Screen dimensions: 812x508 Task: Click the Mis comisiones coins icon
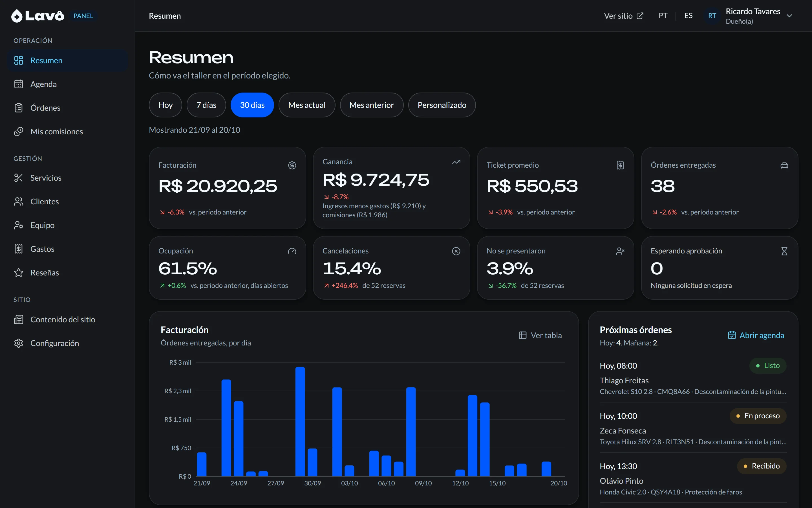[18, 131]
